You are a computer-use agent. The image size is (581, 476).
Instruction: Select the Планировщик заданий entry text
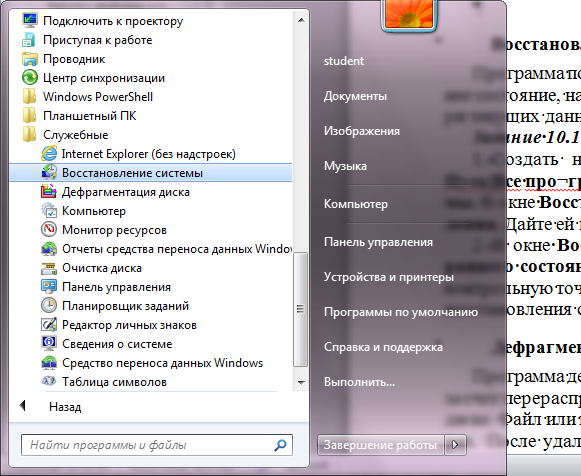click(125, 306)
